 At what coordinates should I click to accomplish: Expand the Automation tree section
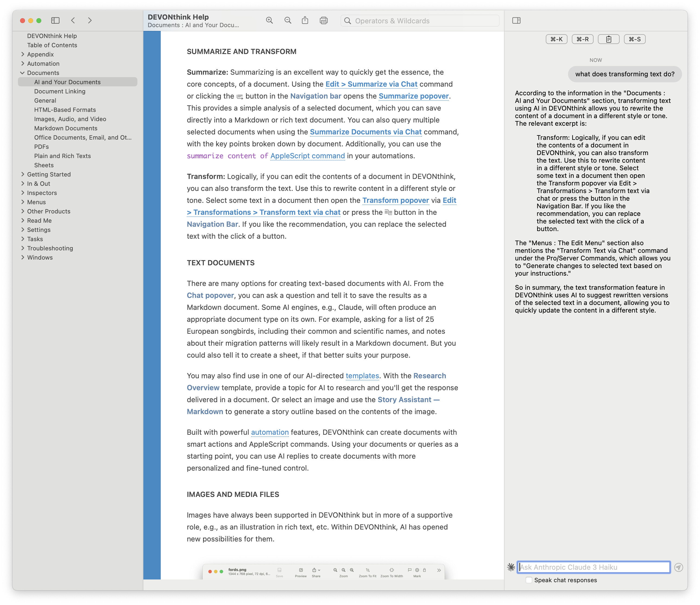click(x=22, y=64)
